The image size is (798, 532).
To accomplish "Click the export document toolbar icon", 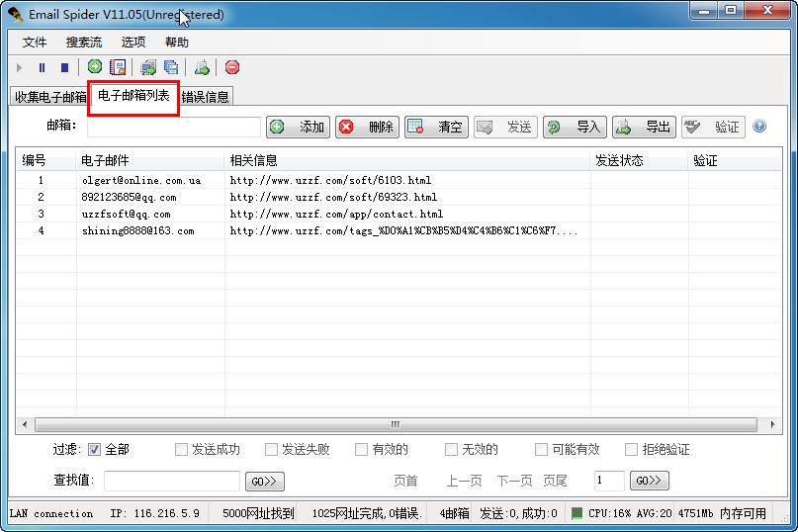I will [202, 67].
